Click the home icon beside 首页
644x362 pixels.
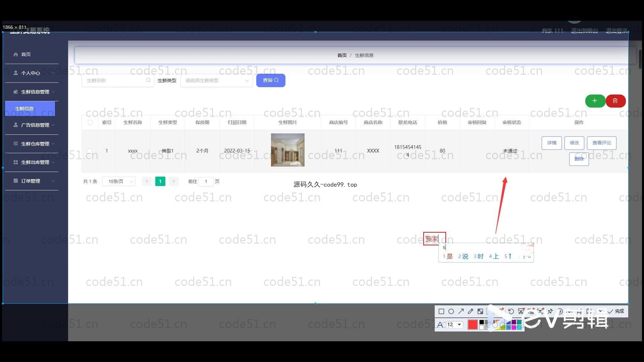(15, 54)
